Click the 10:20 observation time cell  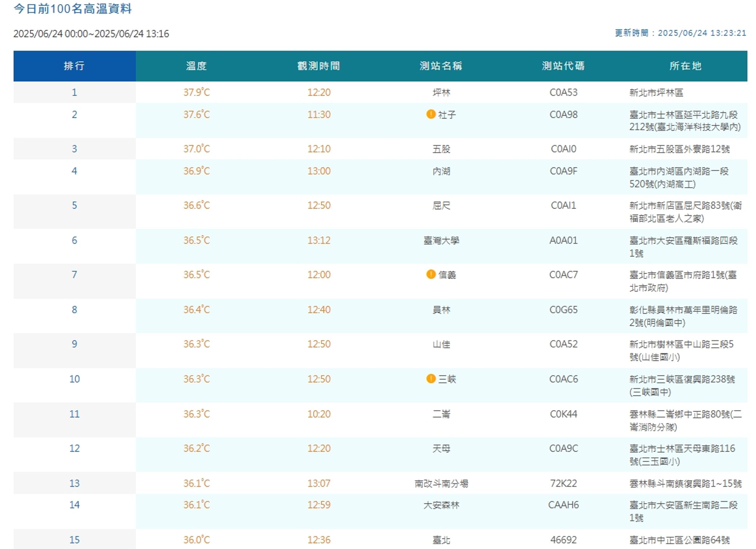click(x=319, y=414)
